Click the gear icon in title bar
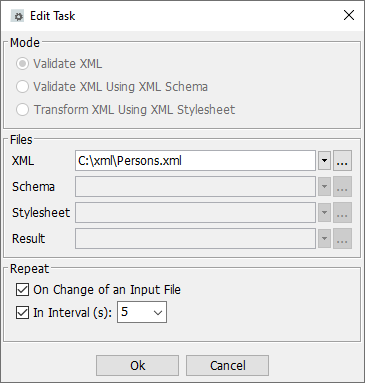The width and height of the screenshot is (365, 383). pos(17,16)
